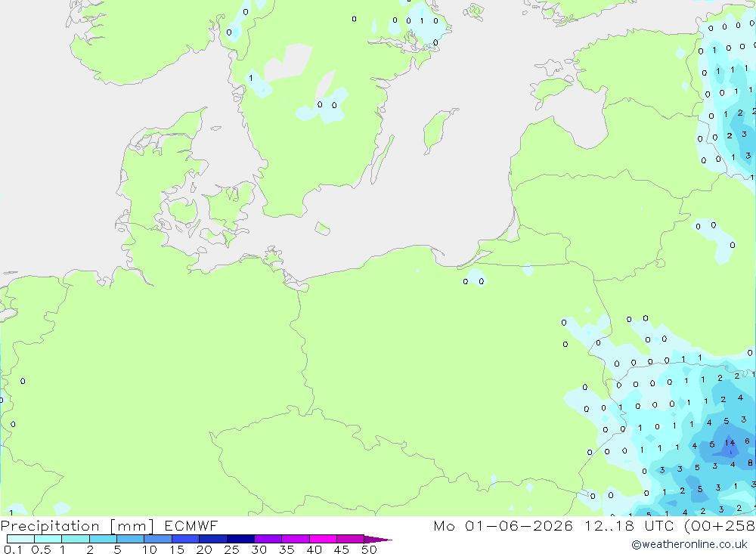
Task: Click the purple arrow tip above 50
Action: pos(378,540)
